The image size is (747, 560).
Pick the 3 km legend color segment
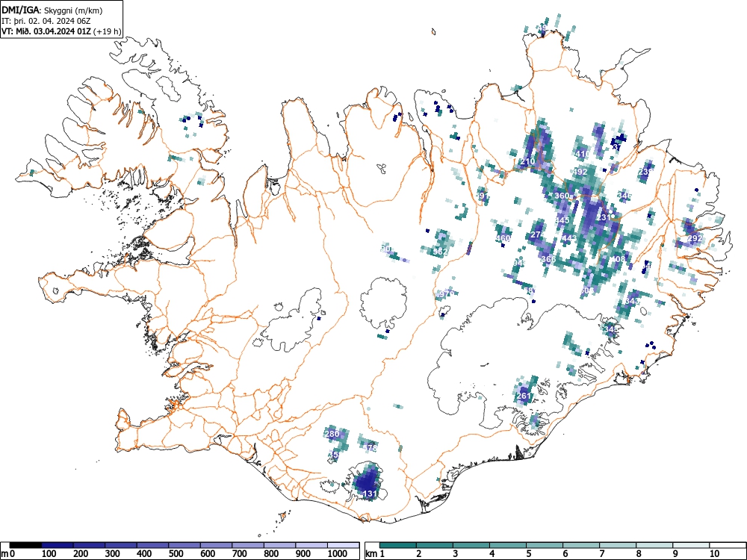point(471,545)
